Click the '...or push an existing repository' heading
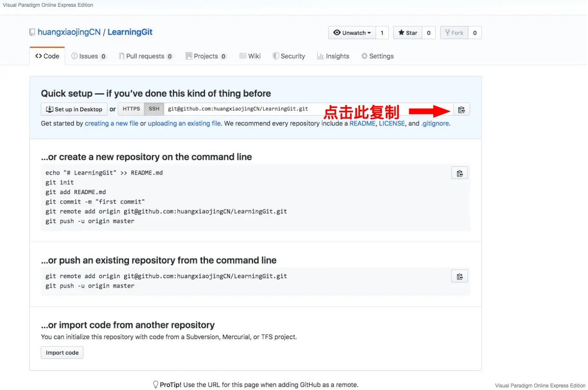This screenshot has height=390, width=588. click(x=159, y=261)
